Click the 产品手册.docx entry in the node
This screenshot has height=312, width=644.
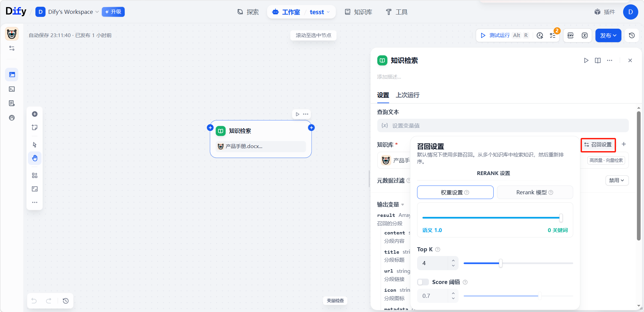261,146
